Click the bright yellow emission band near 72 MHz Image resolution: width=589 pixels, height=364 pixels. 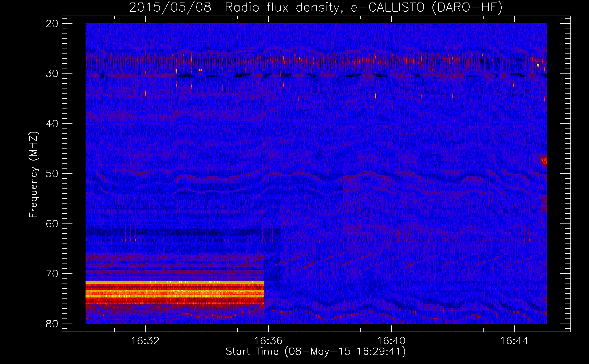coord(175,283)
